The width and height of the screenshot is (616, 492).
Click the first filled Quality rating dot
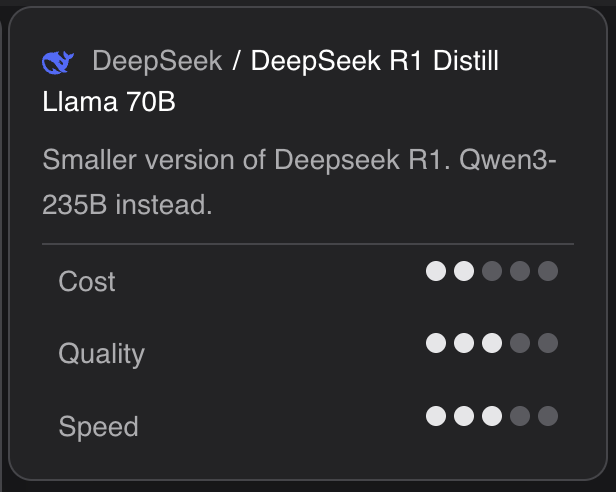click(436, 343)
